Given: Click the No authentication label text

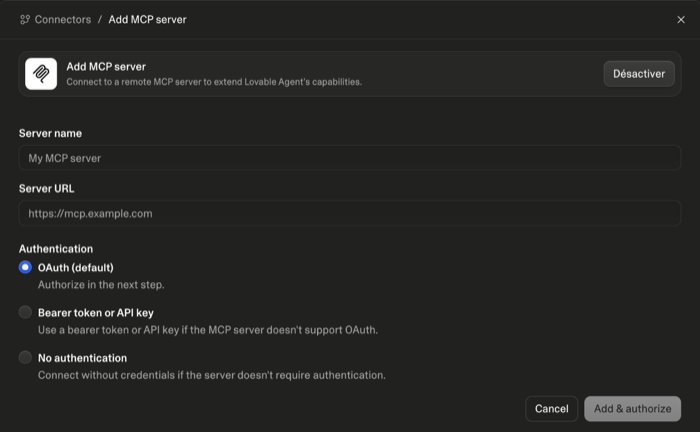Looking at the screenshot, I should point(82,358).
